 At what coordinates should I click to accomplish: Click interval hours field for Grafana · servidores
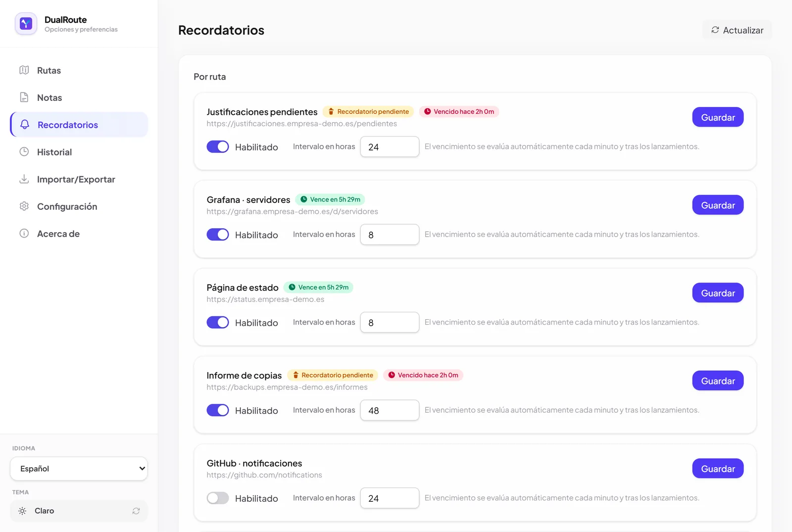click(390, 235)
